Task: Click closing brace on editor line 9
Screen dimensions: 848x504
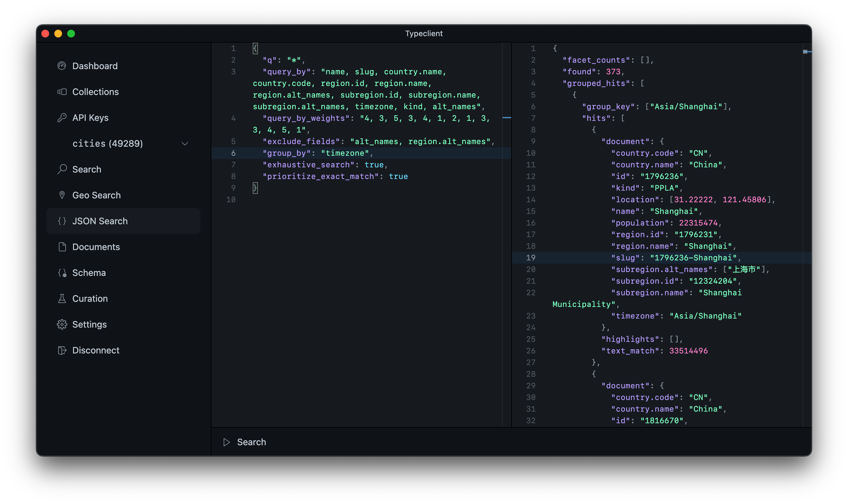Action: click(255, 188)
